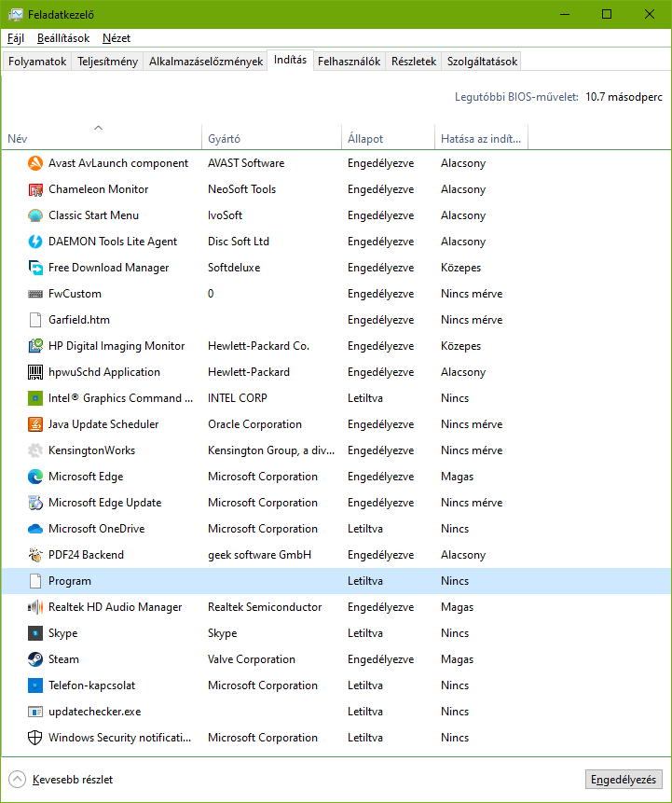Image resolution: width=672 pixels, height=803 pixels.
Task: Click the Microsoft Edge icon
Action: point(35,477)
